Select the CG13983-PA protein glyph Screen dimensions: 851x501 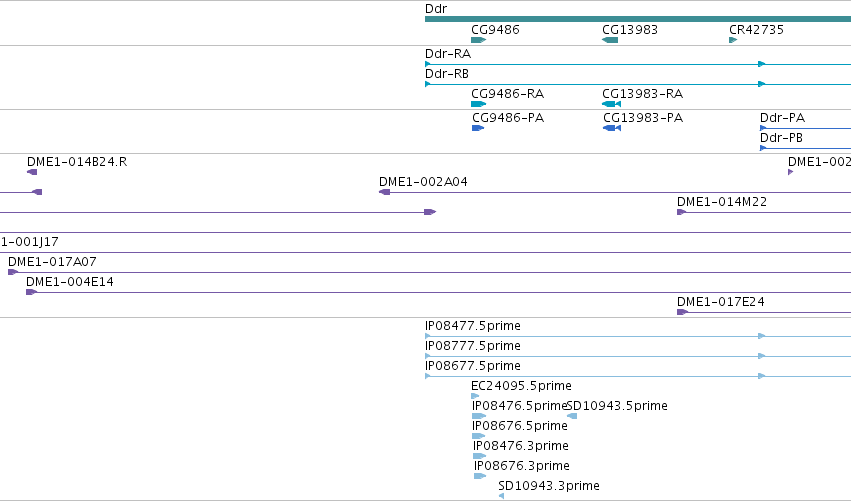[x=612, y=128]
